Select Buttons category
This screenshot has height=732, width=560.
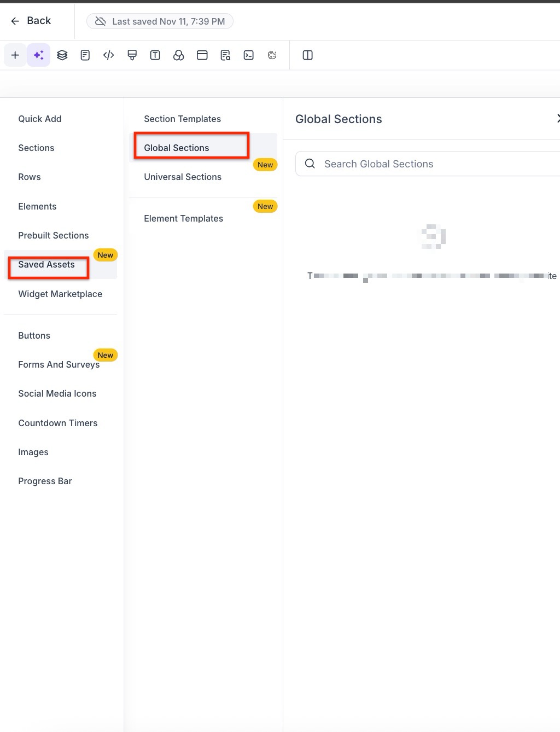tap(34, 335)
